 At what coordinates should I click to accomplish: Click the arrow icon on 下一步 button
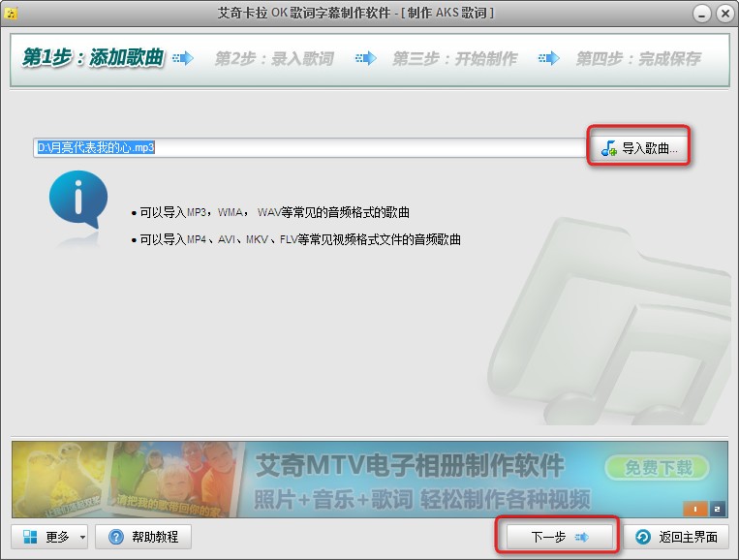[582, 537]
